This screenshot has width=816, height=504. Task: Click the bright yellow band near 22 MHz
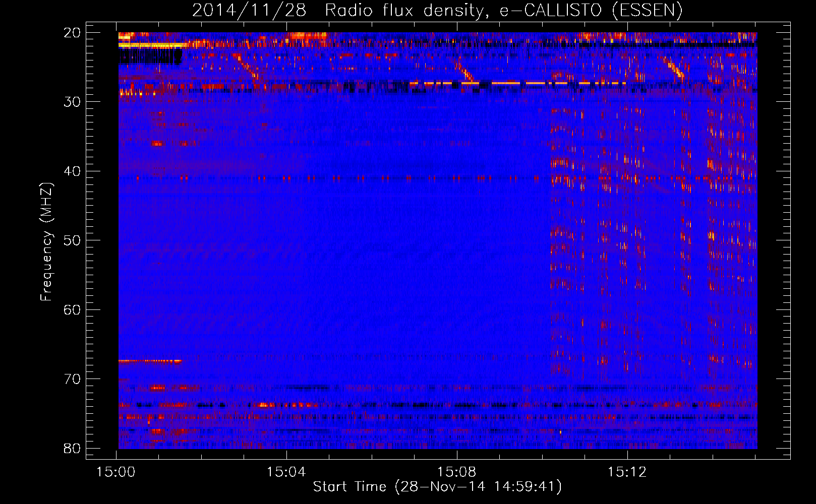152,45
